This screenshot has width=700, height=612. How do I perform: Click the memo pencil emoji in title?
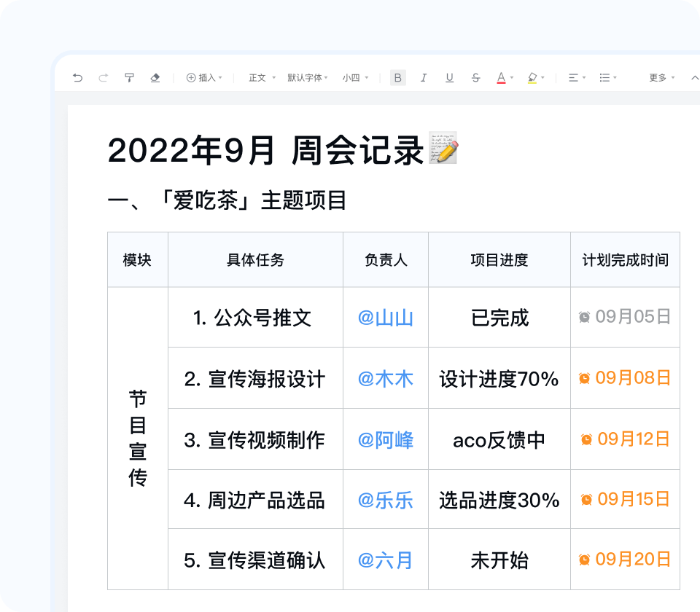pos(443,148)
